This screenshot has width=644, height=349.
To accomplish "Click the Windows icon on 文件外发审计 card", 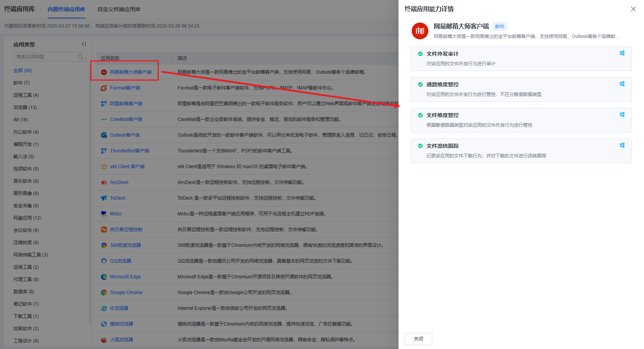I will tap(622, 53).
